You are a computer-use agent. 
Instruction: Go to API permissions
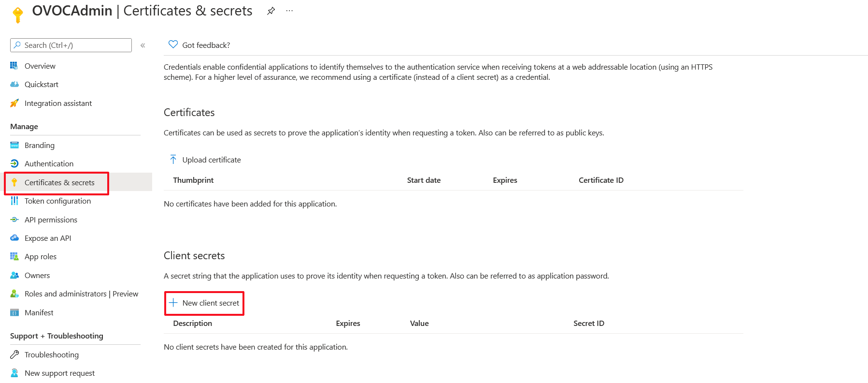(x=51, y=220)
